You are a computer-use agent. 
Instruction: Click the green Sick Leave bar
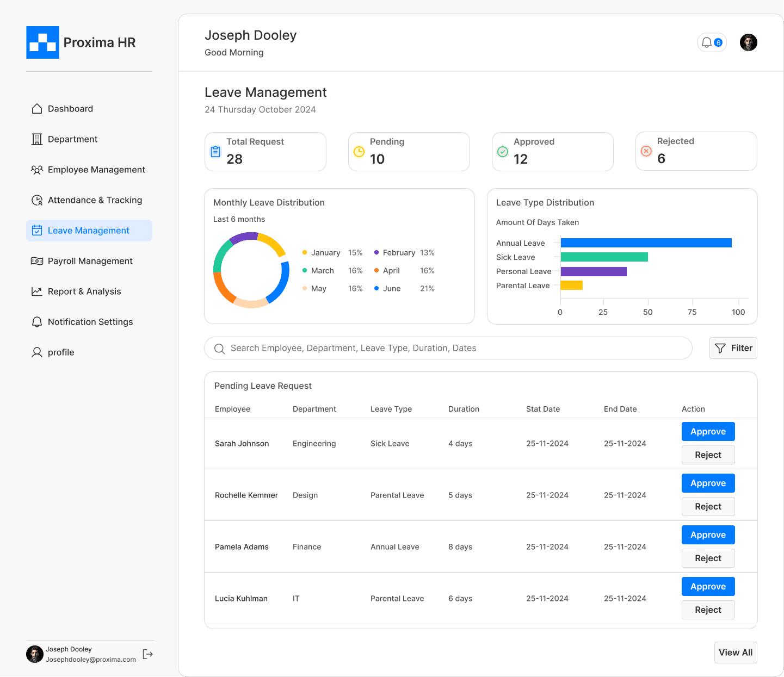[604, 257]
